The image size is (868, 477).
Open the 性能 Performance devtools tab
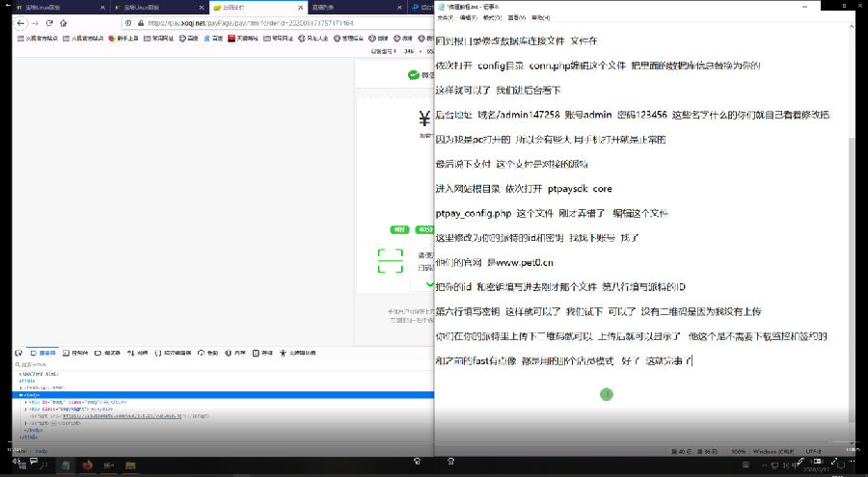point(208,353)
